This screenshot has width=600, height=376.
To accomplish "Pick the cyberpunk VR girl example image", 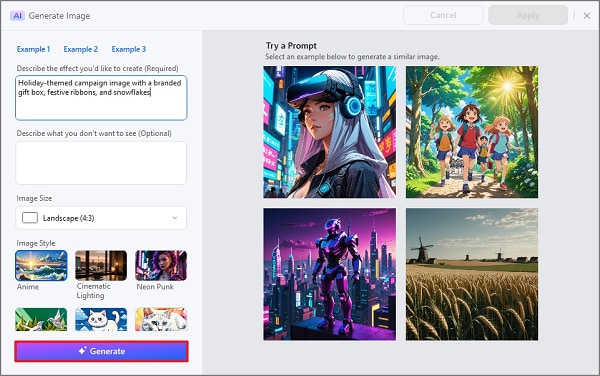I will pyautogui.click(x=329, y=132).
